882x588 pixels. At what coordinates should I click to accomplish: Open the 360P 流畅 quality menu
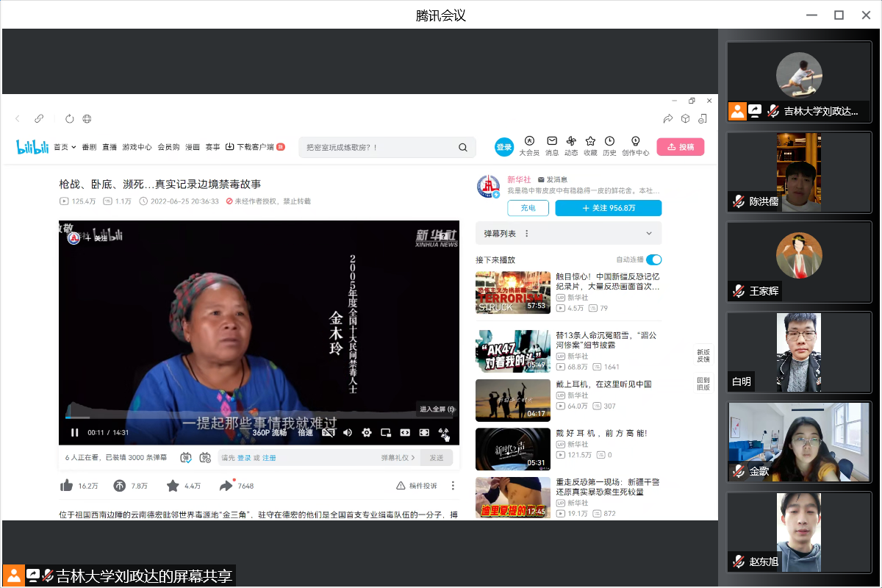(270, 433)
